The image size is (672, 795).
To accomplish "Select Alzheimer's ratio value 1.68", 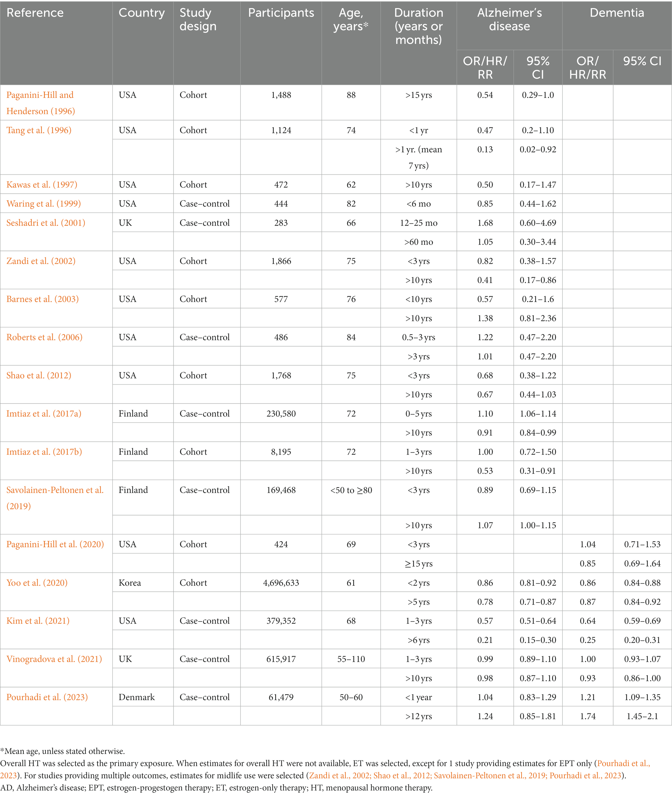I will (485, 223).
